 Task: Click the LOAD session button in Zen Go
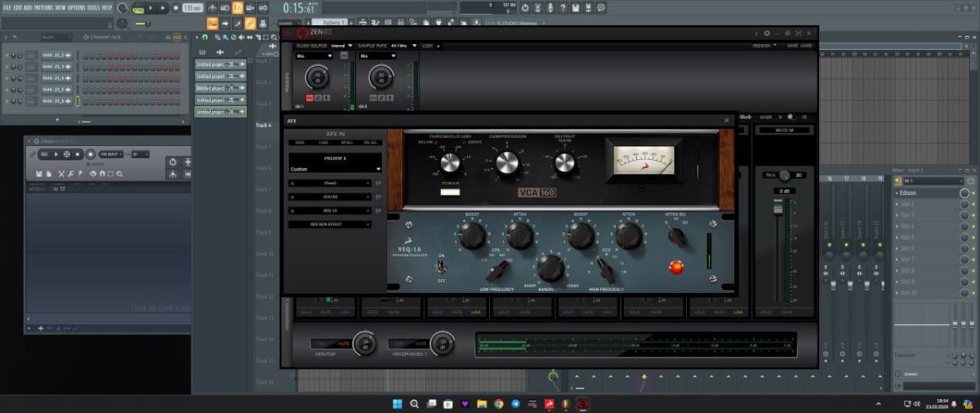point(806,46)
